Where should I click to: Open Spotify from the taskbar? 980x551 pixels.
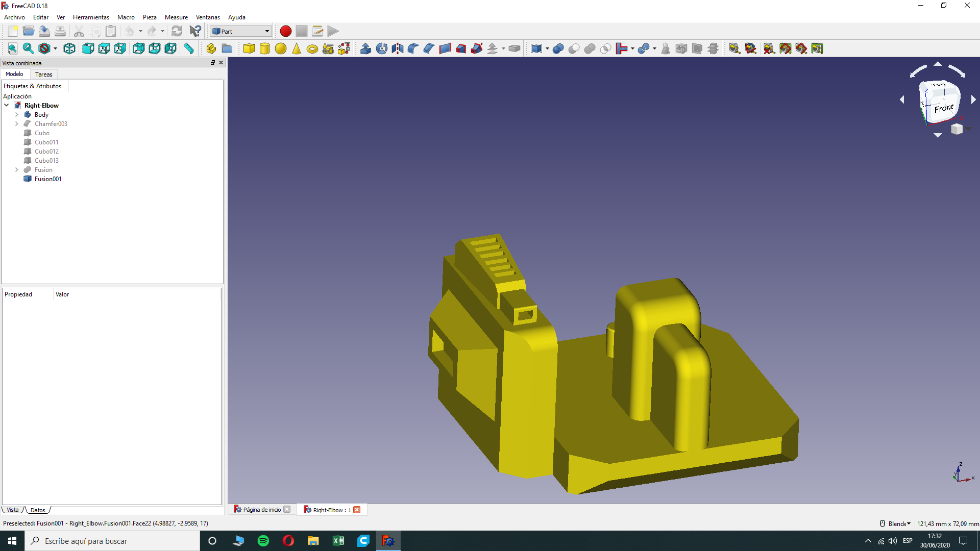tap(263, 541)
